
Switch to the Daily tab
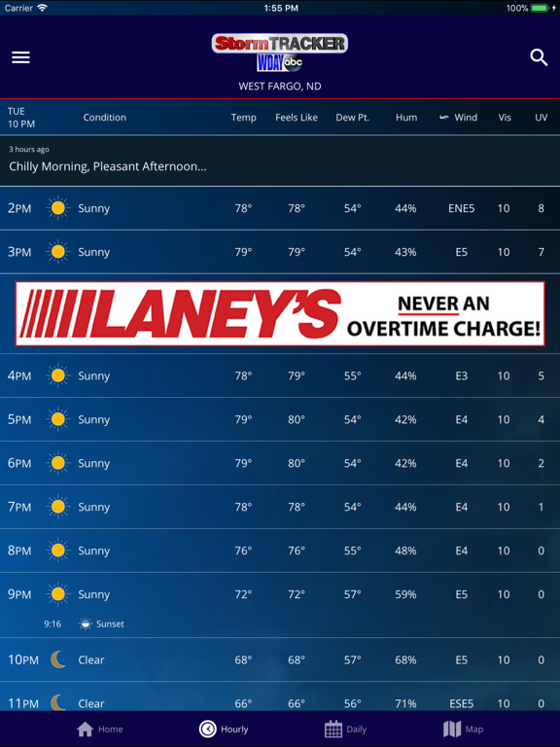click(346, 729)
